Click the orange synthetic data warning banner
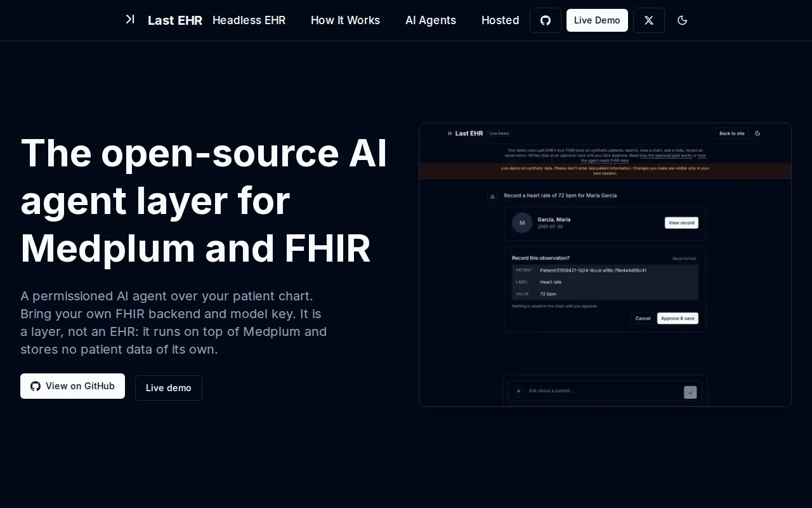The width and height of the screenshot is (812, 508). click(x=605, y=171)
